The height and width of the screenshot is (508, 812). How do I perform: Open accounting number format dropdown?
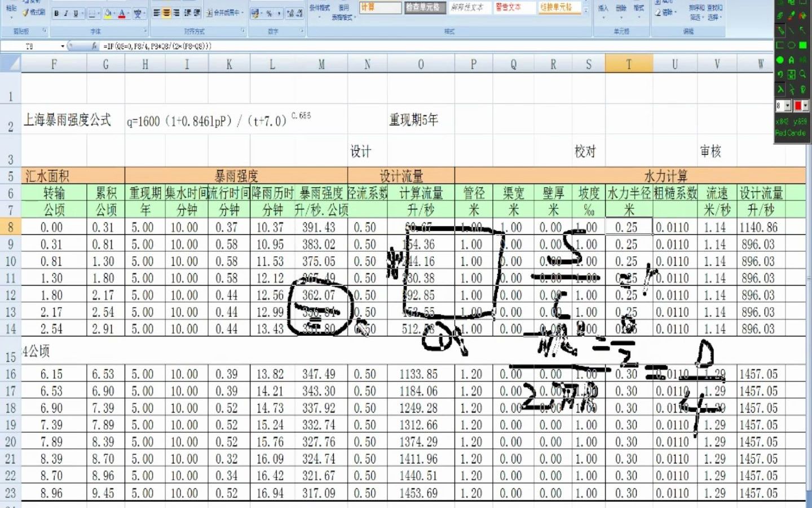(x=262, y=13)
